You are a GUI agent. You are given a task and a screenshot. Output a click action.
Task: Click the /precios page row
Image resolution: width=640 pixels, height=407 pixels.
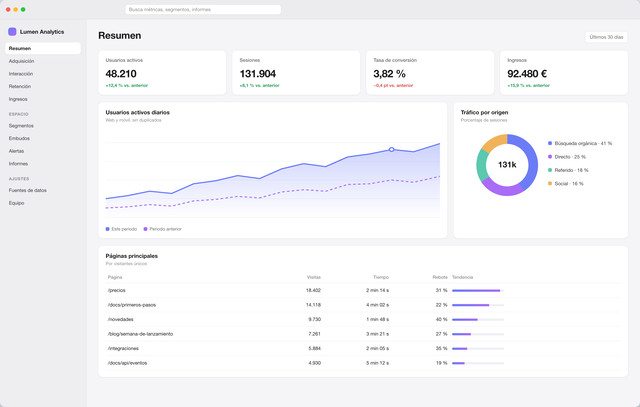pos(363,290)
